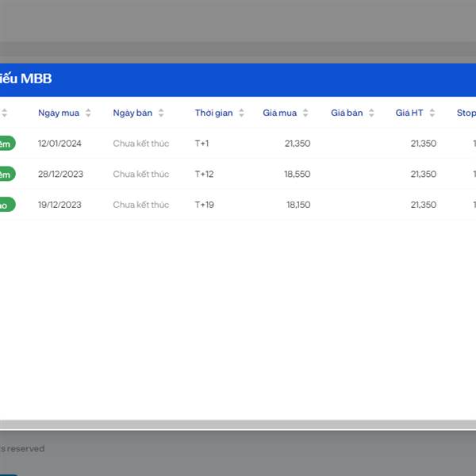
Task: Click green status badge in 28/12/2023 row
Action: click(x=6, y=174)
